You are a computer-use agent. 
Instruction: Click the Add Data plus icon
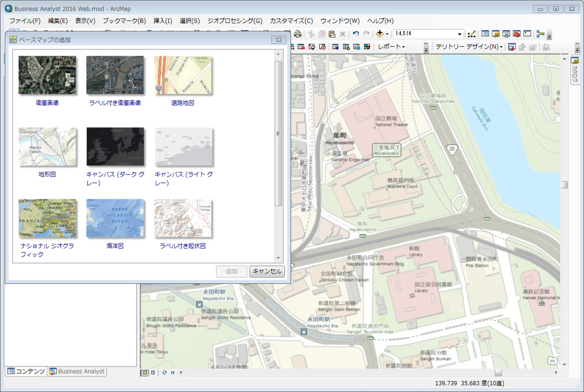(x=379, y=34)
